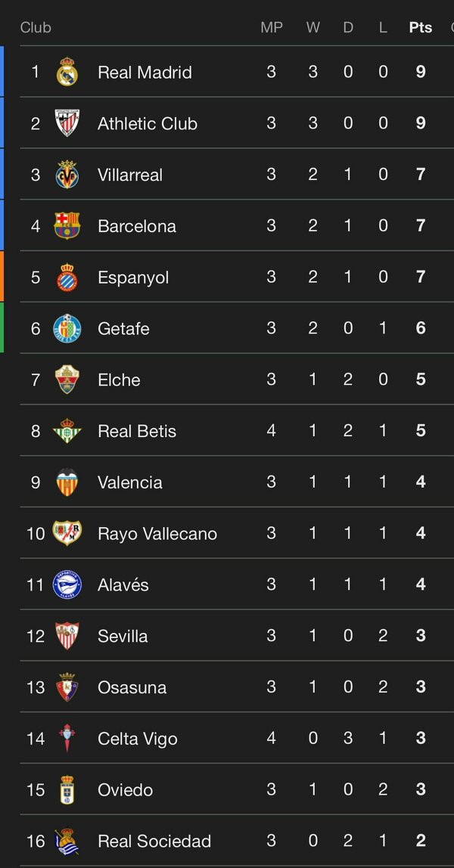This screenshot has width=454, height=868.
Task: Open Sevilla club page link
Action: tap(123, 636)
